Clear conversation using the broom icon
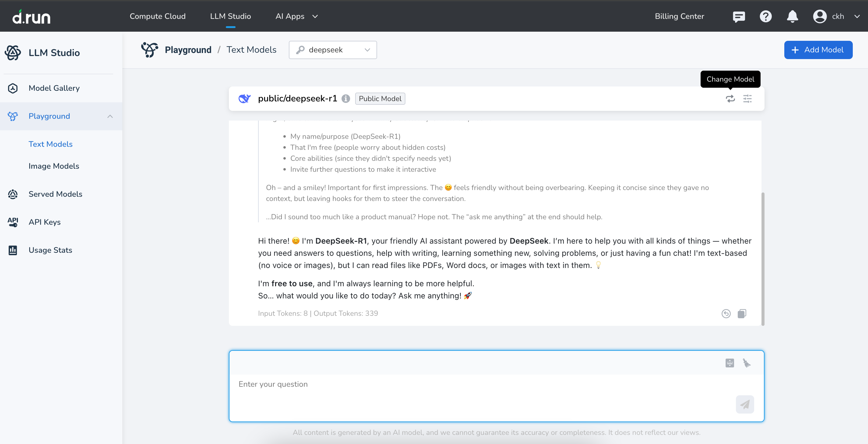The height and width of the screenshot is (444, 868). click(x=746, y=363)
